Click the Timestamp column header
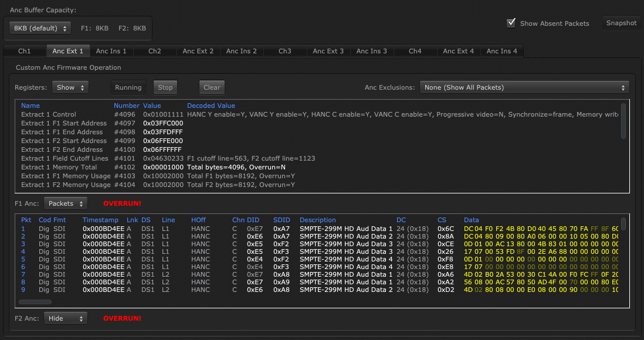 pos(100,220)
